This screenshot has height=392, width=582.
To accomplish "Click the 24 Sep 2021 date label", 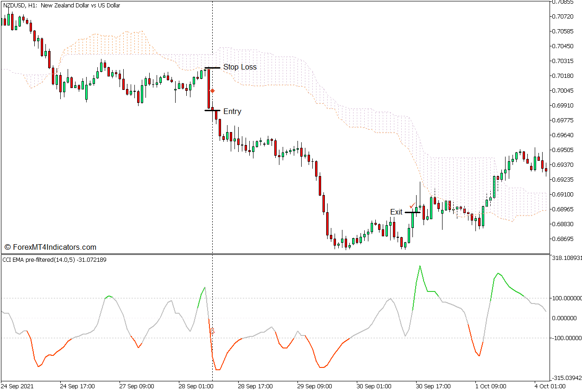I will (17, 386).
